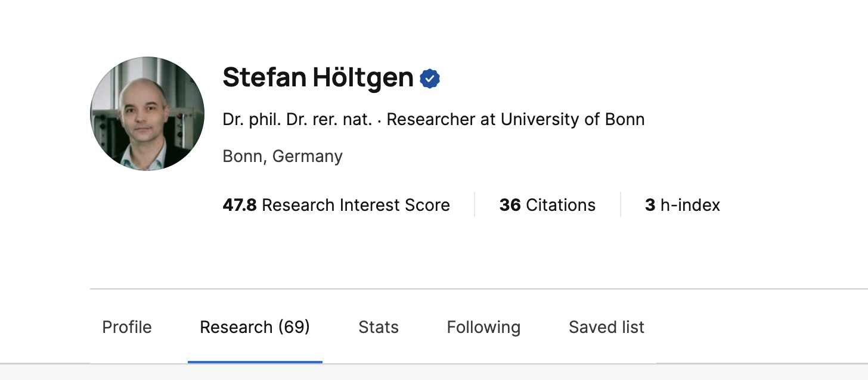Viewport: 868px width, 380px height.
Task: Click the 36 citations count
Action: [x=510, y=205]
